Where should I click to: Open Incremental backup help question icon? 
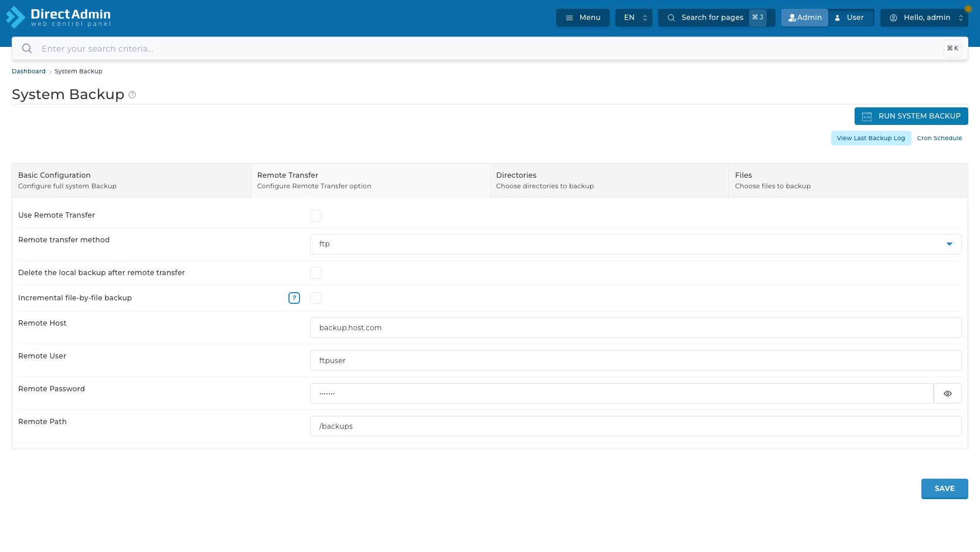click(294, 298)
